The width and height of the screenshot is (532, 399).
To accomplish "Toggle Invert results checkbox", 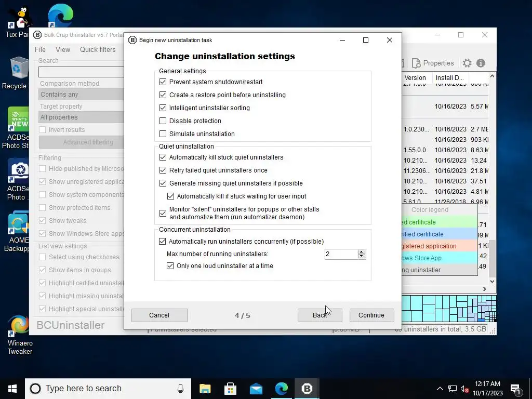I will 43,129.
